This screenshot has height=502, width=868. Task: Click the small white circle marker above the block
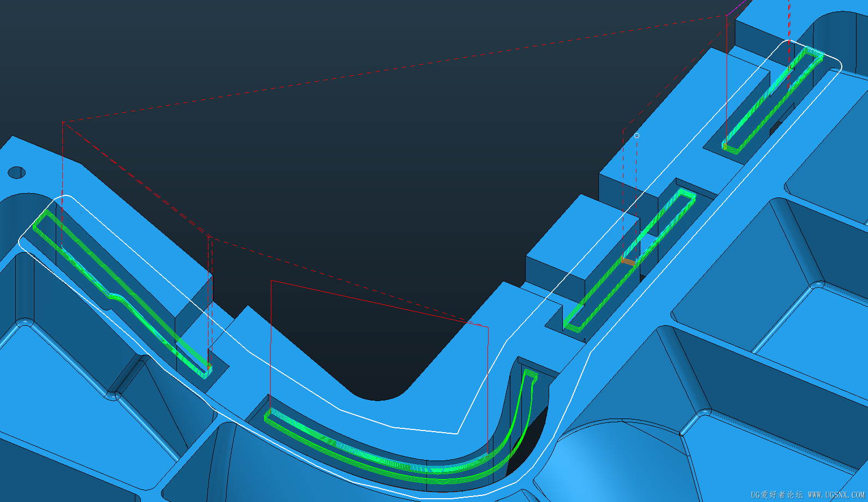coord(637,135)
